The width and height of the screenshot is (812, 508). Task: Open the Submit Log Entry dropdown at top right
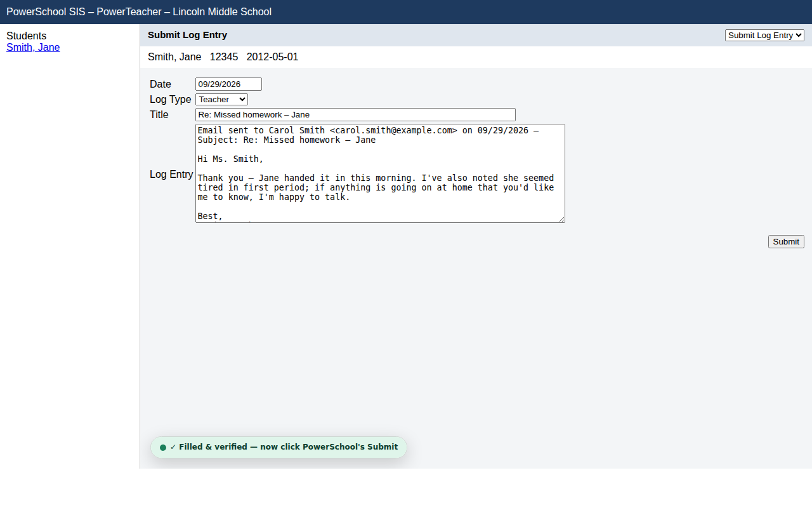pos(764,36)
